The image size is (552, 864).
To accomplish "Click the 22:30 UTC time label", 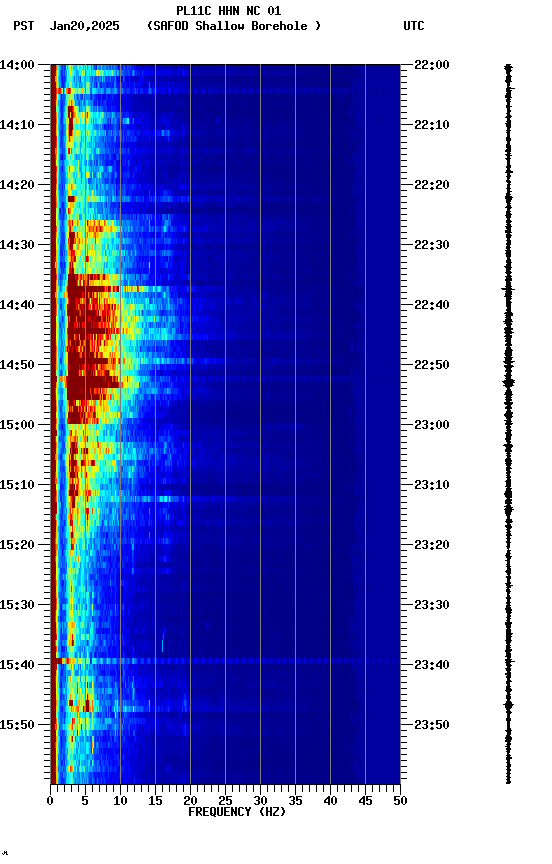I will [432, 245].
